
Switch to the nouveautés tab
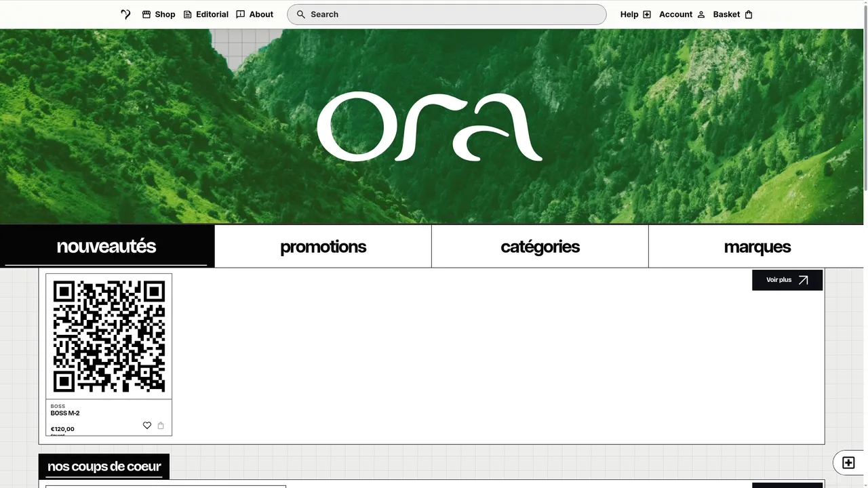pos(106,246)
